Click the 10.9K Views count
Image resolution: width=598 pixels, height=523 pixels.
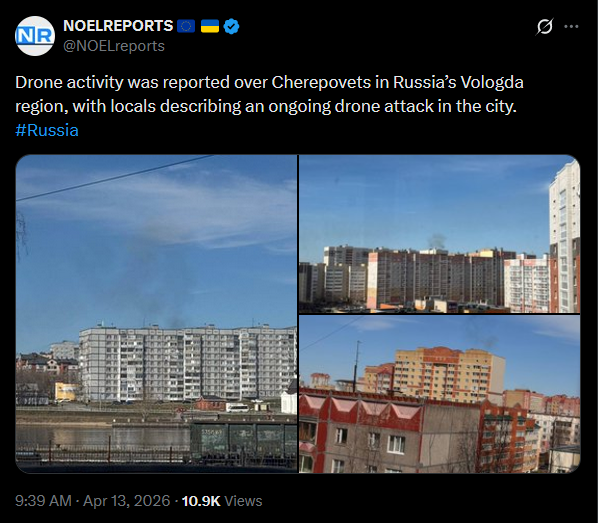[222, 501]
